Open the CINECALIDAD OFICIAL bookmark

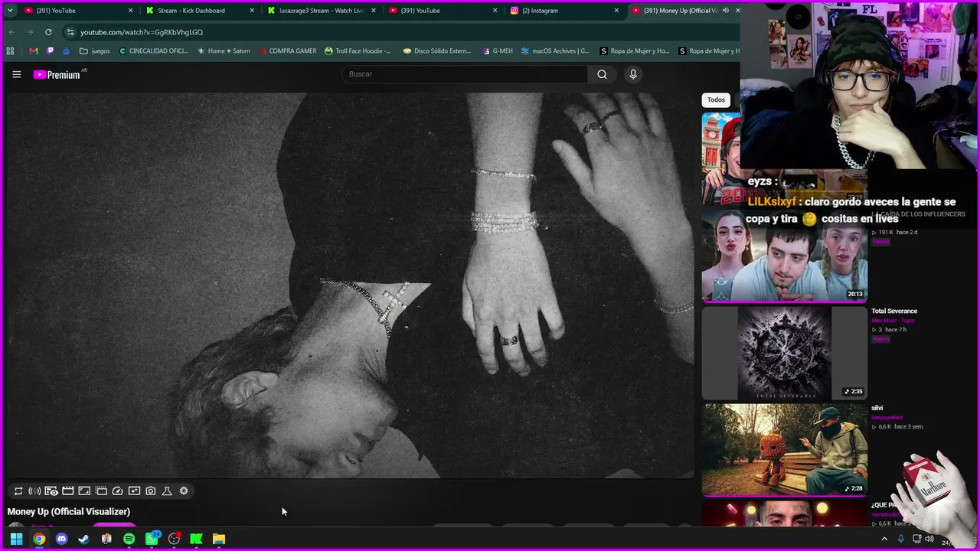[x=153, y=51]
